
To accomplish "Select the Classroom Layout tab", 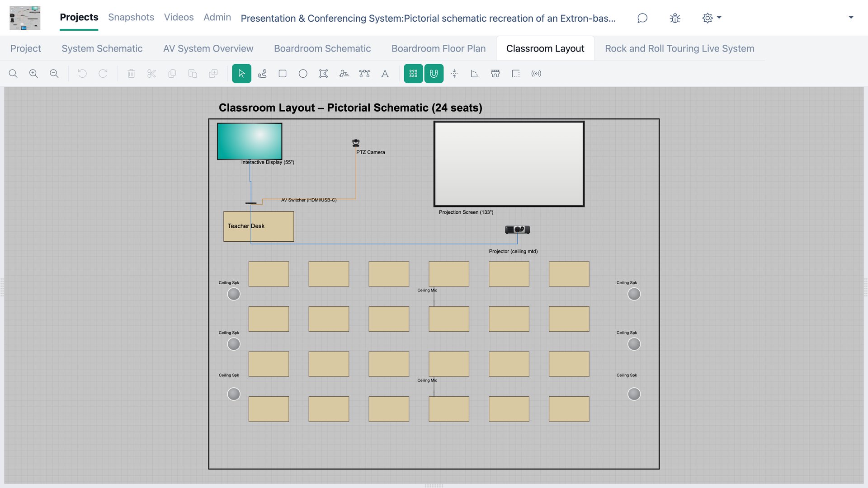I will click(545, 48).
